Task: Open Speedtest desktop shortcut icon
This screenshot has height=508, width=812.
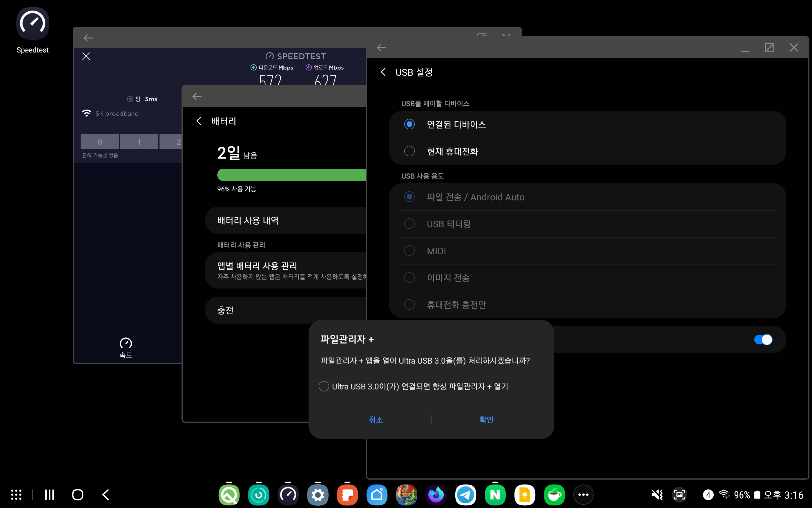Action: (32, 24)
